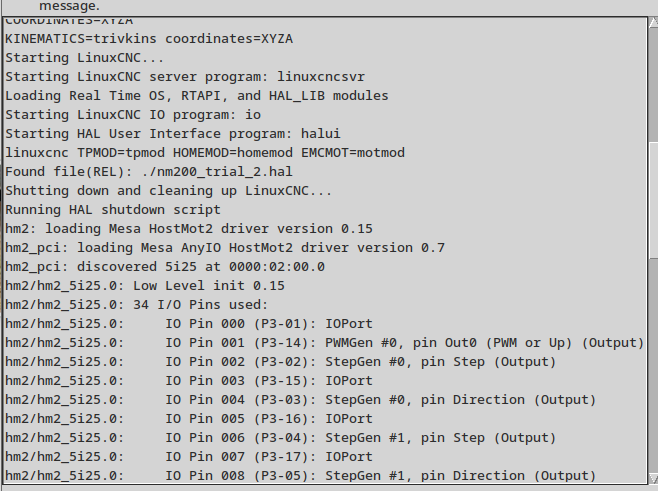The width and height of the screenshot is (658, 491).
Task: Click 'hm2_pci: discovered 5i25' line
Action: 164,266
